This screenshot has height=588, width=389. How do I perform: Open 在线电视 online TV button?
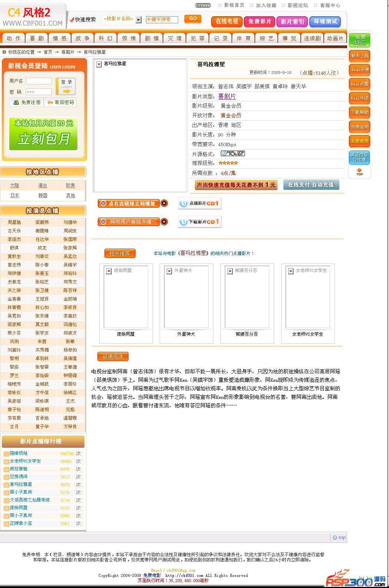pos(227,21)
